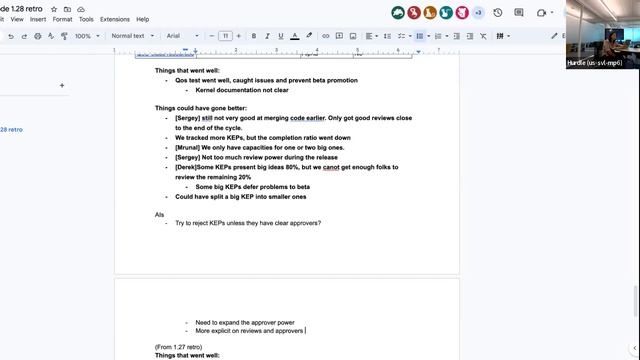Activate the paint format tool
The height and width of the screenshot is (360, 640).
click(64, 36)
